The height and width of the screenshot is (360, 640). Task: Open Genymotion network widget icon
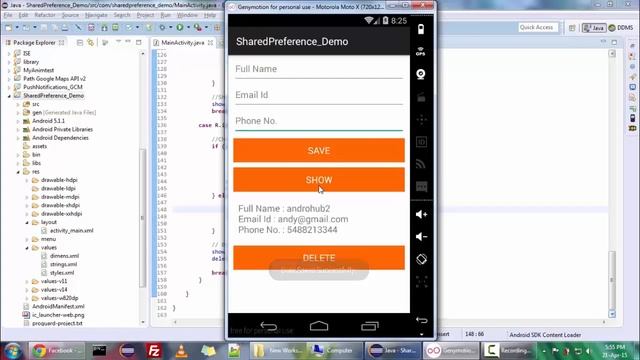pos(421,164)
